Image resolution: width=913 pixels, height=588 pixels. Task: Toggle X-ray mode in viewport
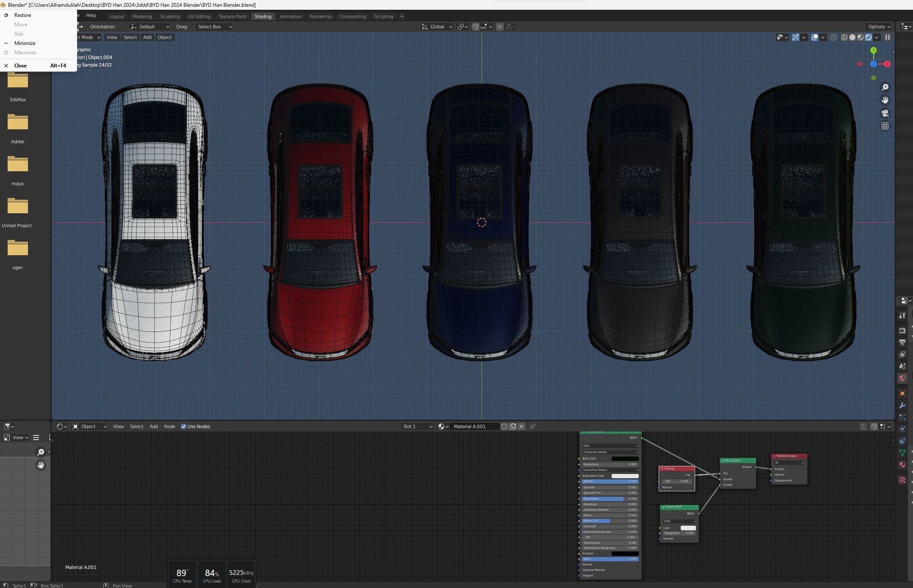pyautogui.click(x=833, y=37)
